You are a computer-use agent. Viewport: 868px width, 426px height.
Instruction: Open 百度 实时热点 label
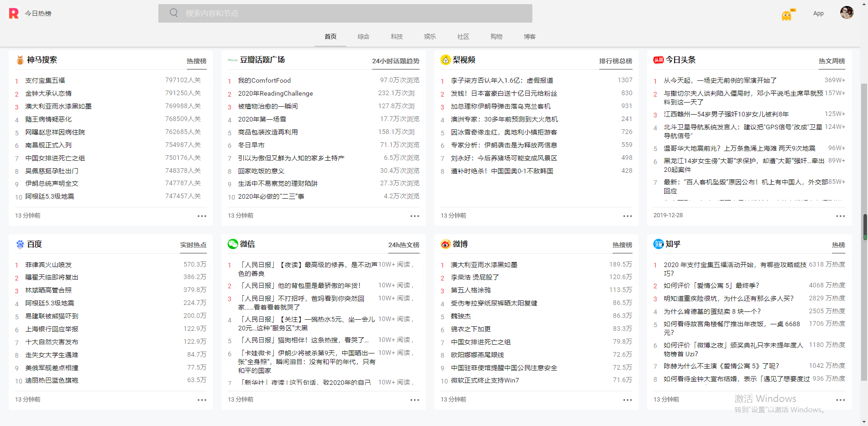193,245
